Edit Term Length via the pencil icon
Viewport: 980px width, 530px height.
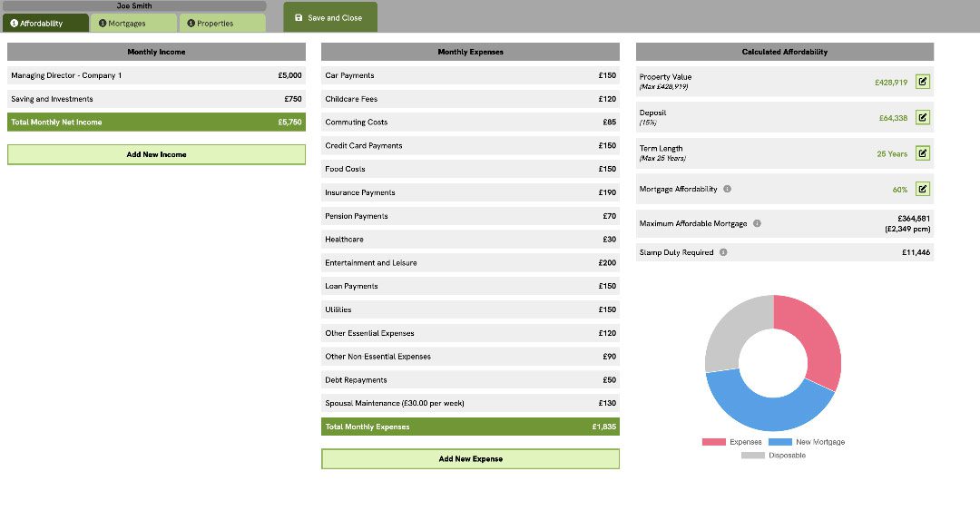pos(922,152)
